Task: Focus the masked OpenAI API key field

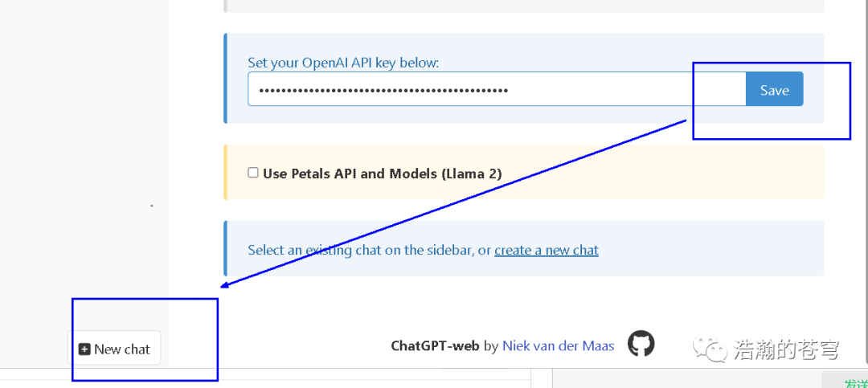Action: tap(497, 88)
